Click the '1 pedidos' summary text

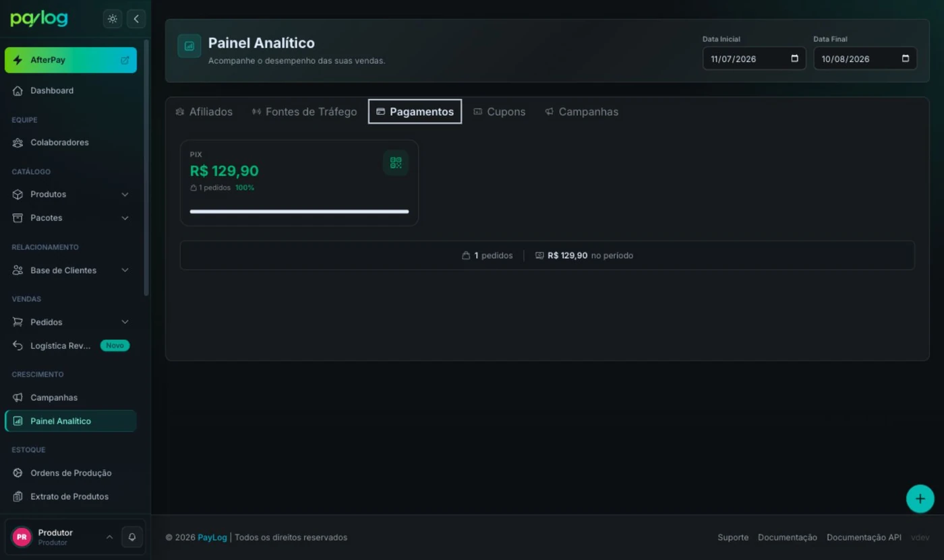coord(493,256)
